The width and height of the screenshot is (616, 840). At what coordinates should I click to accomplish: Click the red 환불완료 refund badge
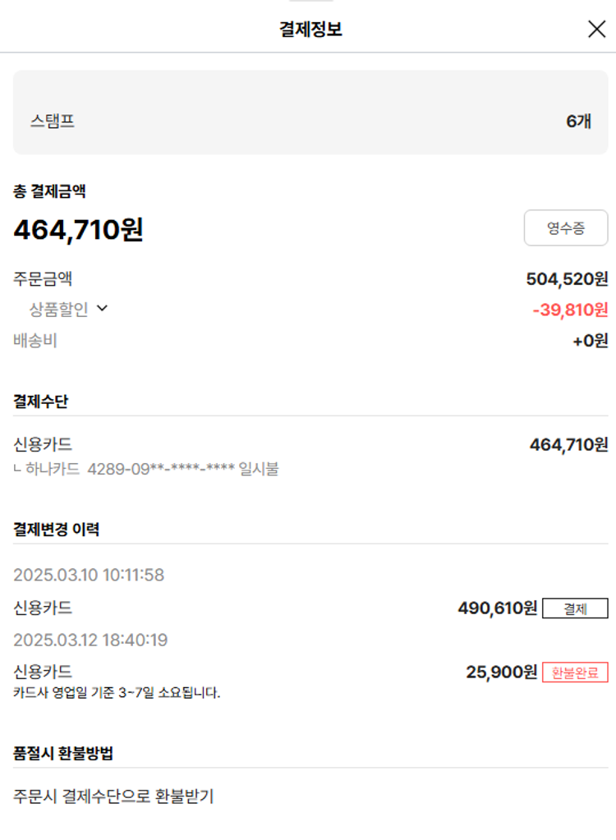click(575, 672)
